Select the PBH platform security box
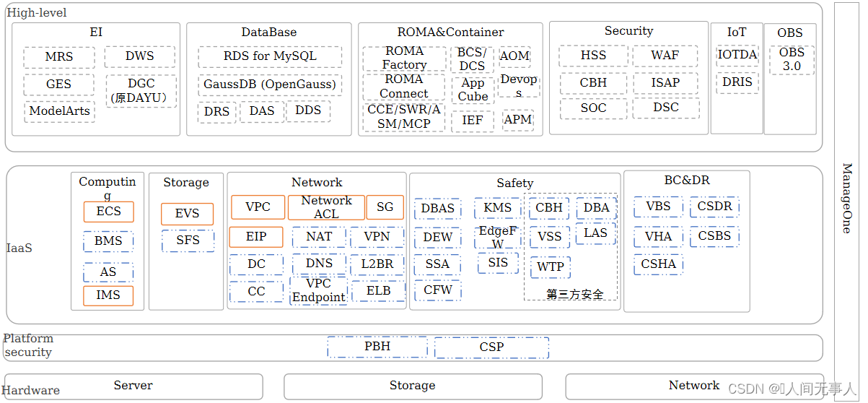The width and height of the screenshot is (868, 403). (x=377, y=347)
